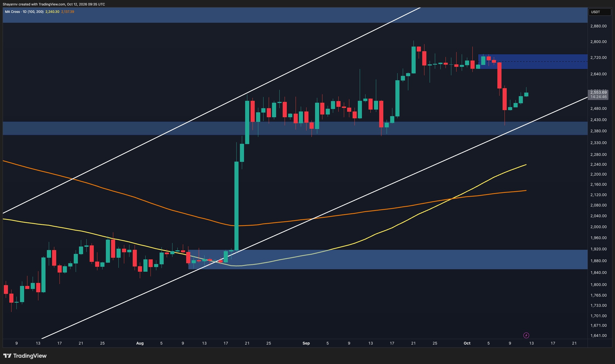Click the Aug label on time axis

[140, 343]
